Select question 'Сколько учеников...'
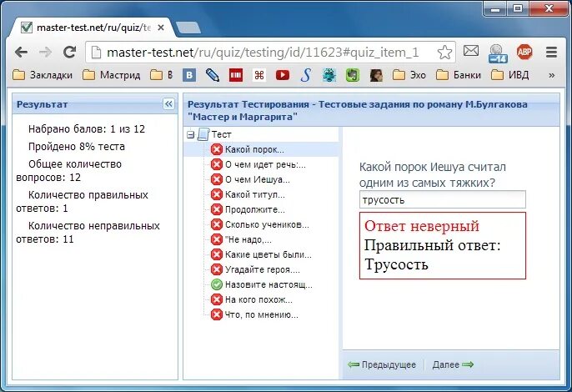572x392 pixels. [x=262, y=224]
